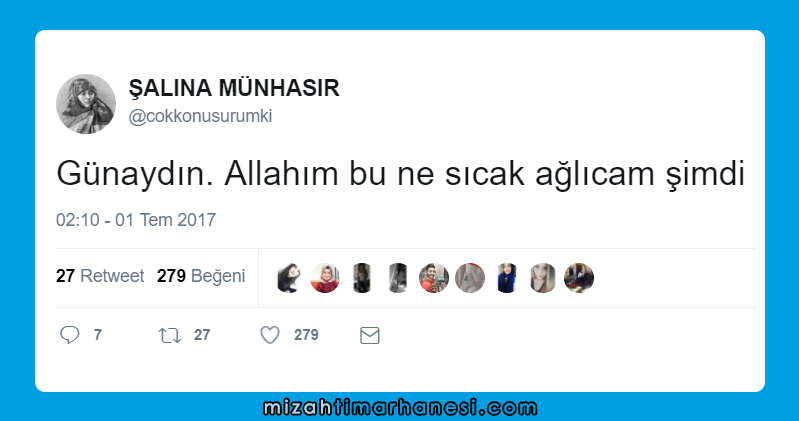The width and height of the screenshot is (799, 421).
Task: Open the 279 Beğeni list
Action: 201,276
